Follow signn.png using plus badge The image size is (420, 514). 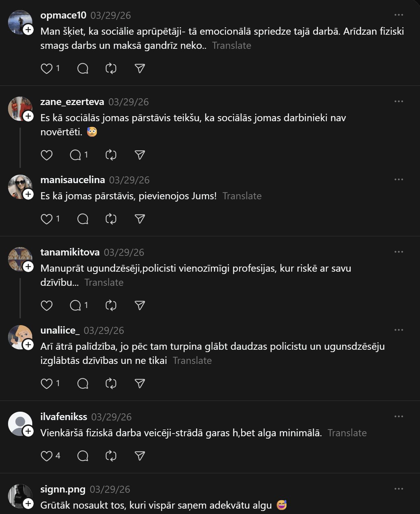coord(28,504)
